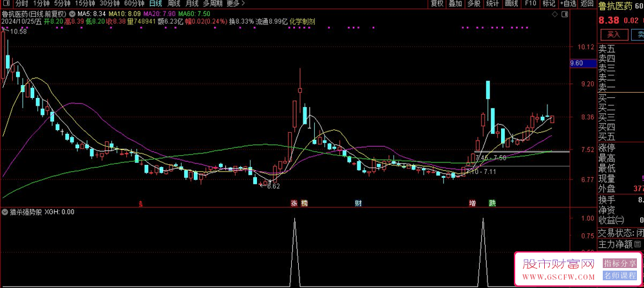Click the 鲁抗医药(日线 前复权) chart title

pyautogui.click(x=34, y=14)
